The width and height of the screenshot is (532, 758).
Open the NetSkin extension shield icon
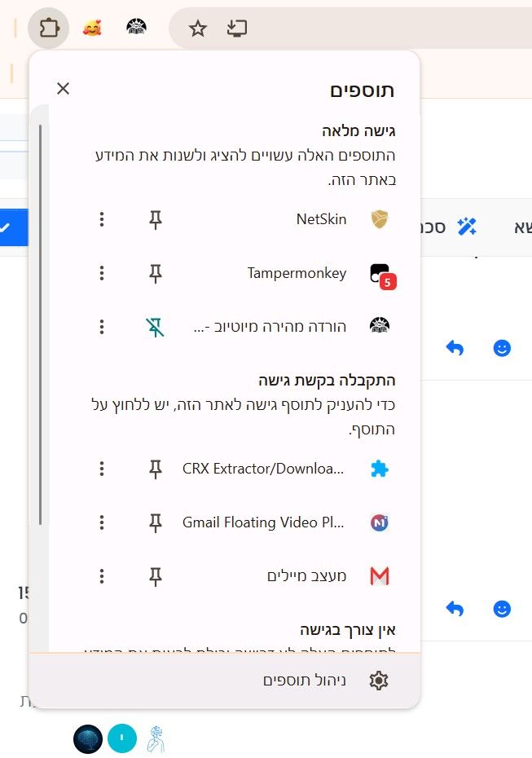tap(380, 219)
